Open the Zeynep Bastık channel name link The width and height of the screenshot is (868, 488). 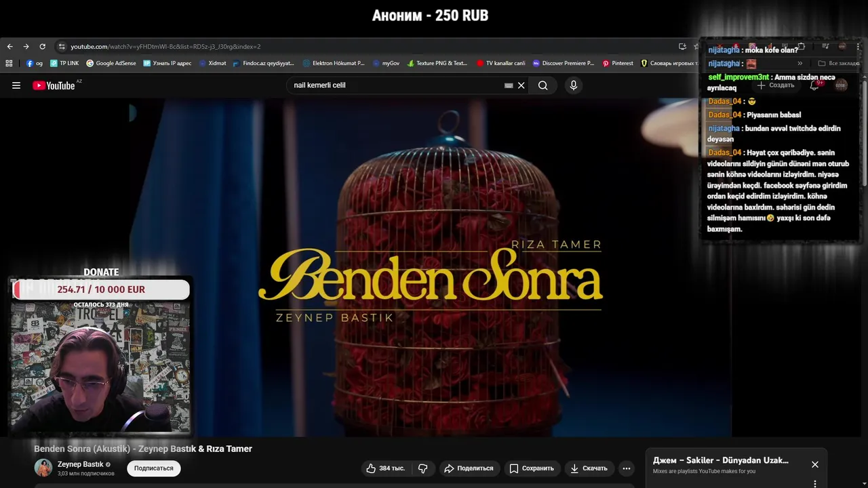[81, 464]
